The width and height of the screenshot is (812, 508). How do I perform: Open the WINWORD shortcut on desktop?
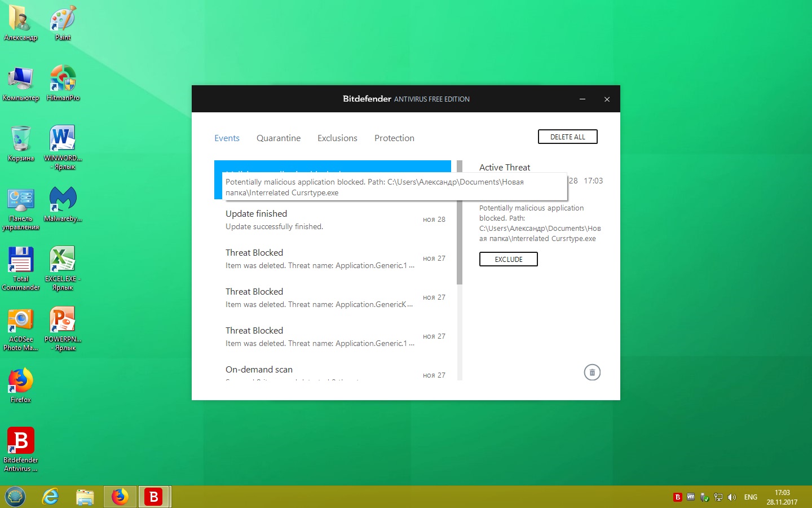(63, 148)
